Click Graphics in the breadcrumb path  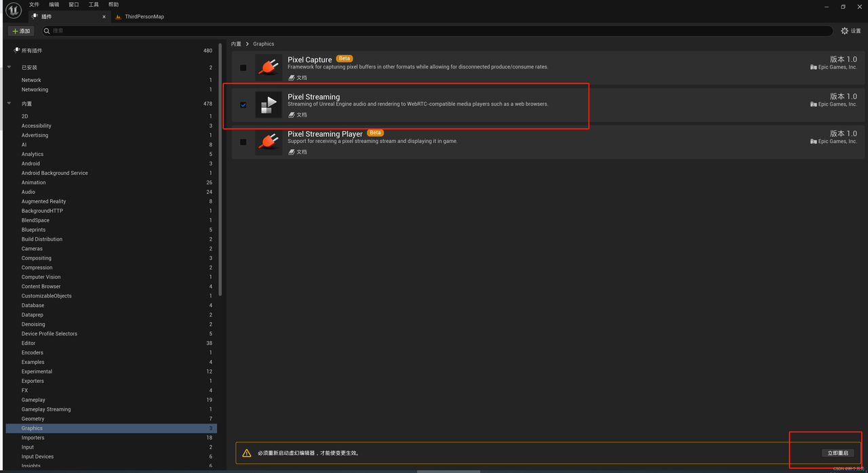[x=264, y=44]
